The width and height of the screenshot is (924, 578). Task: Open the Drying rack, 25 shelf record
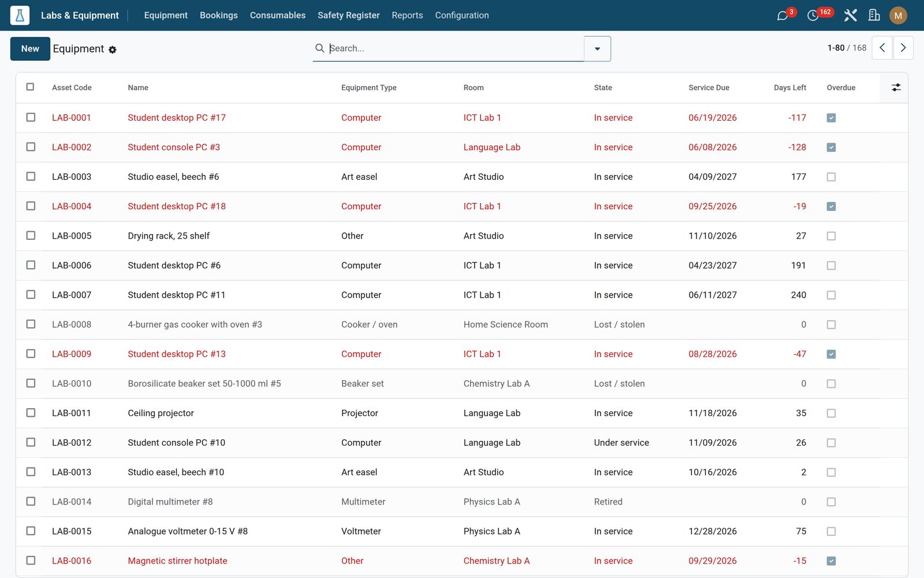click(169, 236)
